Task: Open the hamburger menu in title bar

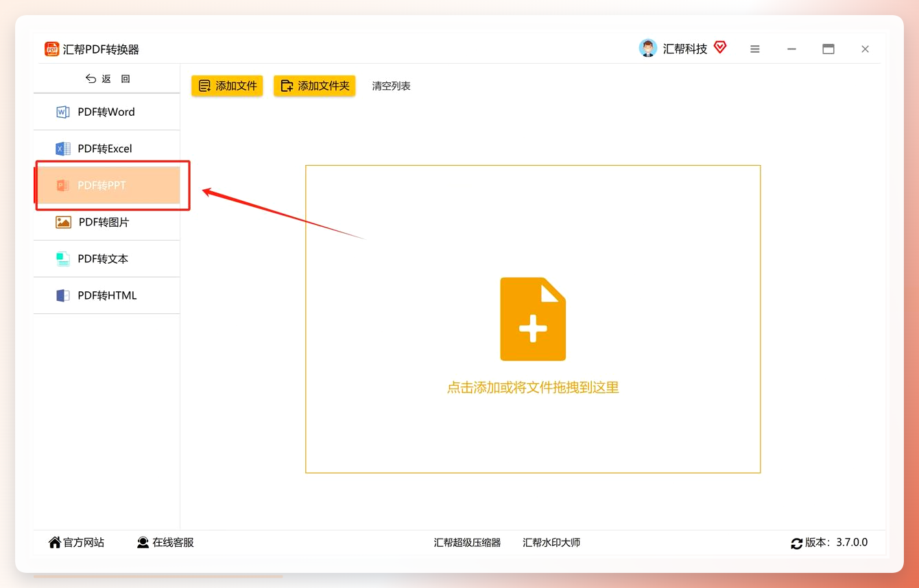Action: (755, 49)
